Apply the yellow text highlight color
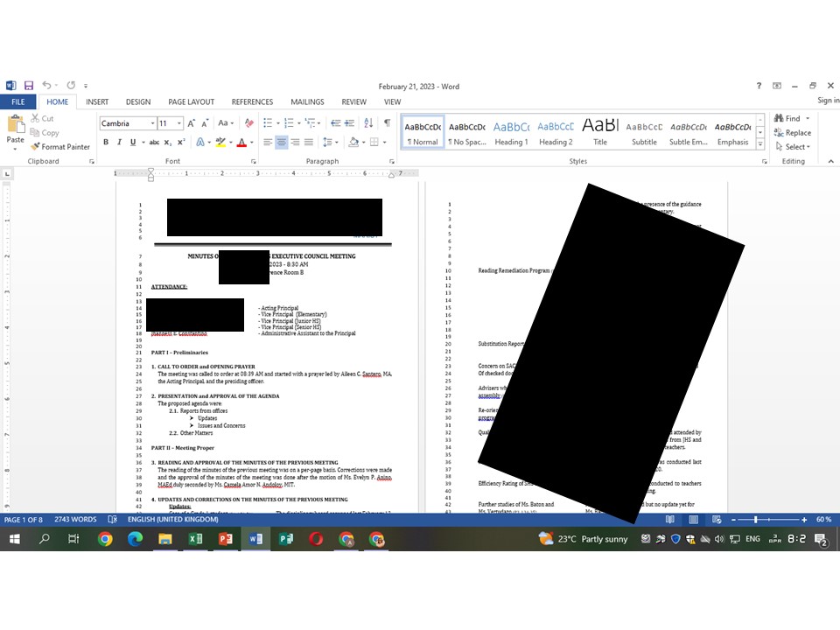The image size is (840, 630). tap(220, 142)
